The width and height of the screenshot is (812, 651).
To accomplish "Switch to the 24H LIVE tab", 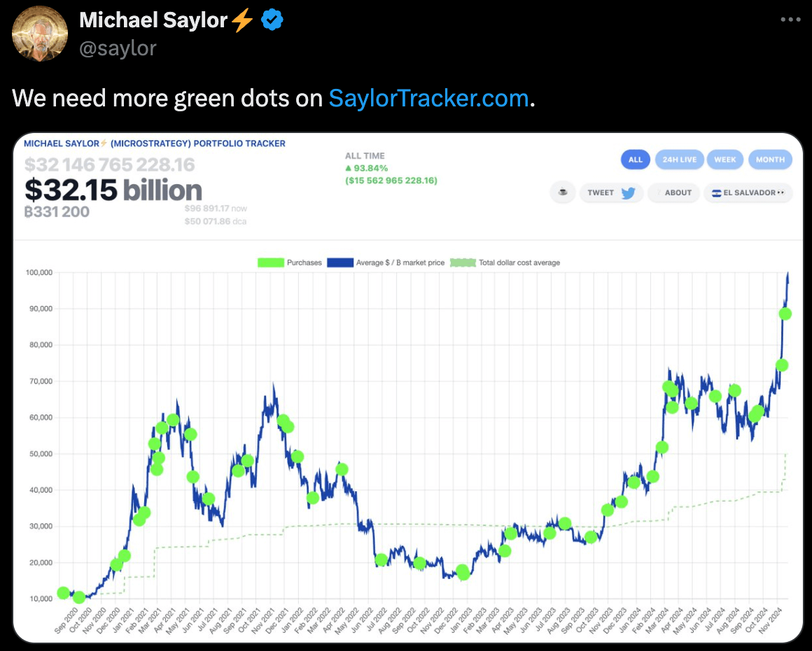I will (x=680, y=160).
